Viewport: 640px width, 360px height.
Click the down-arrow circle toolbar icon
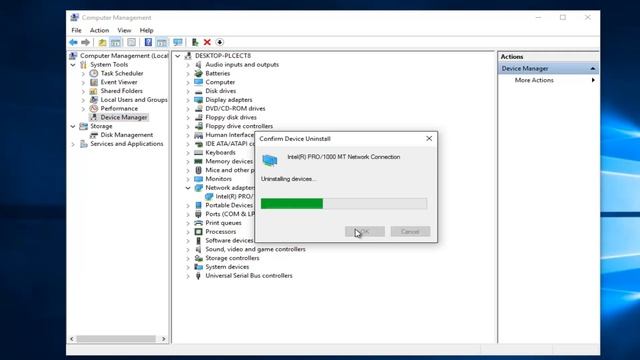point(220,42)
